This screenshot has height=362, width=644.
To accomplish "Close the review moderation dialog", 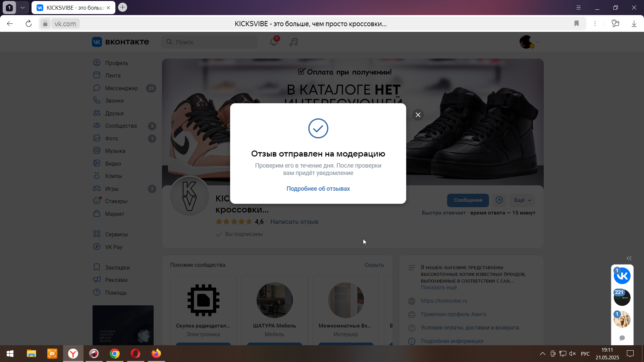I will click(418, 115).
